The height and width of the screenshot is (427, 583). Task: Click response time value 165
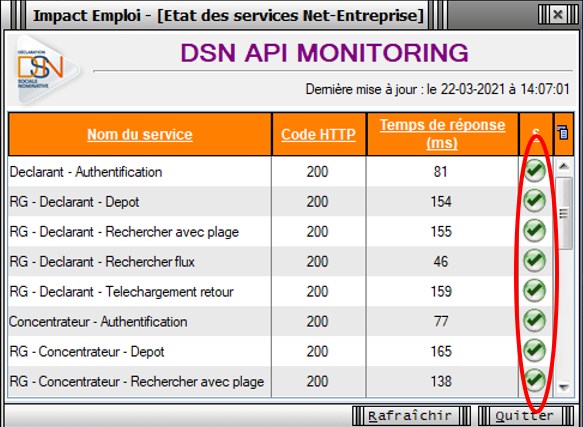pyautogui.click(x=441, y=351)
